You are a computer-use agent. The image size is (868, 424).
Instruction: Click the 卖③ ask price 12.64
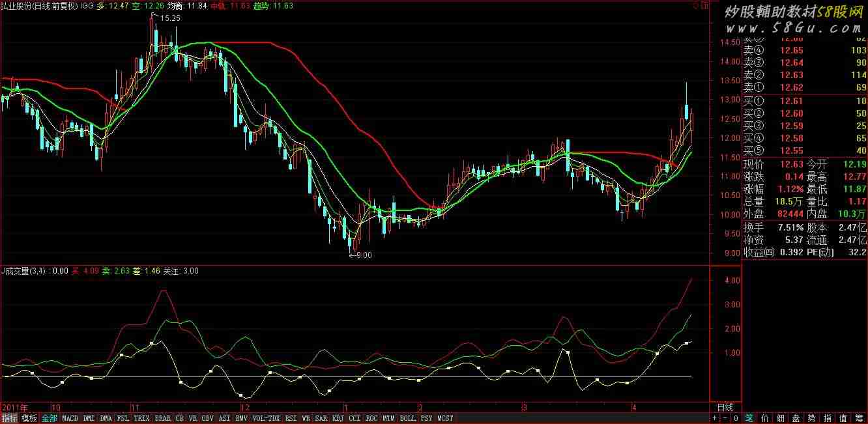792,63
